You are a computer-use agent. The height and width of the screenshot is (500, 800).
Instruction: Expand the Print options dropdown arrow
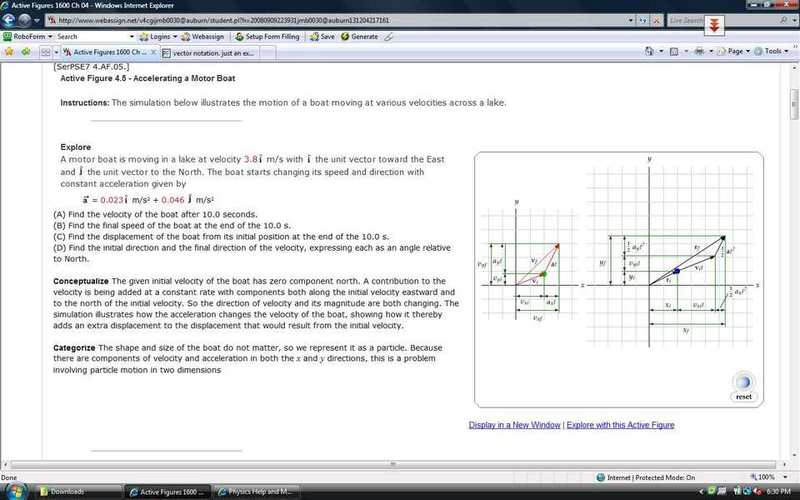pyautogui.click(x=711, y=52)
